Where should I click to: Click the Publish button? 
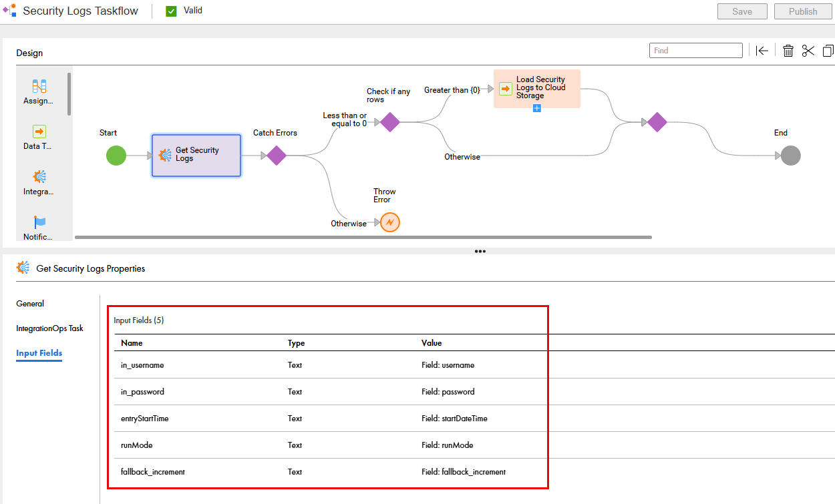click(x=803, y=11)
